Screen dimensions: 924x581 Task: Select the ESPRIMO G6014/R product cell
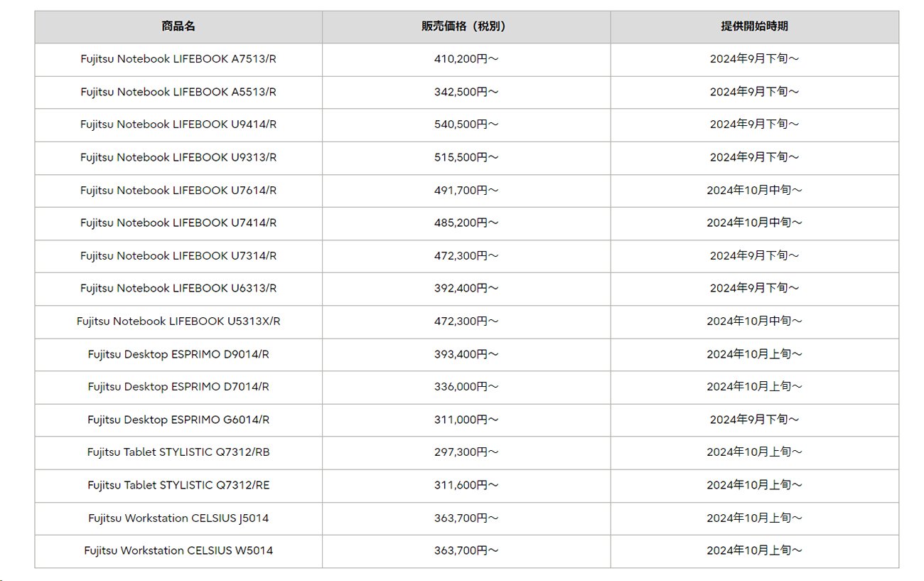(178, 420)
